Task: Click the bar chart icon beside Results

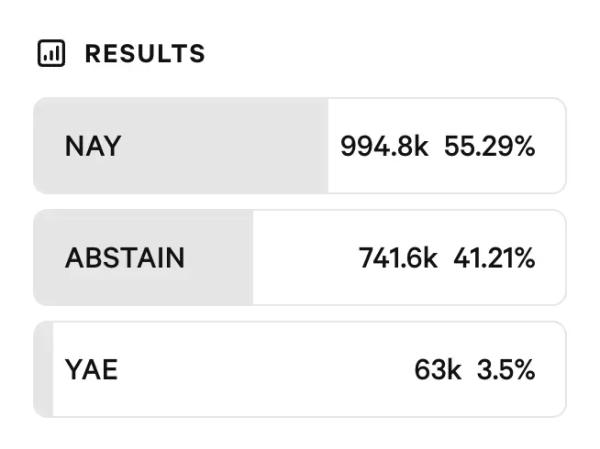Action: (x=50, y=54)
